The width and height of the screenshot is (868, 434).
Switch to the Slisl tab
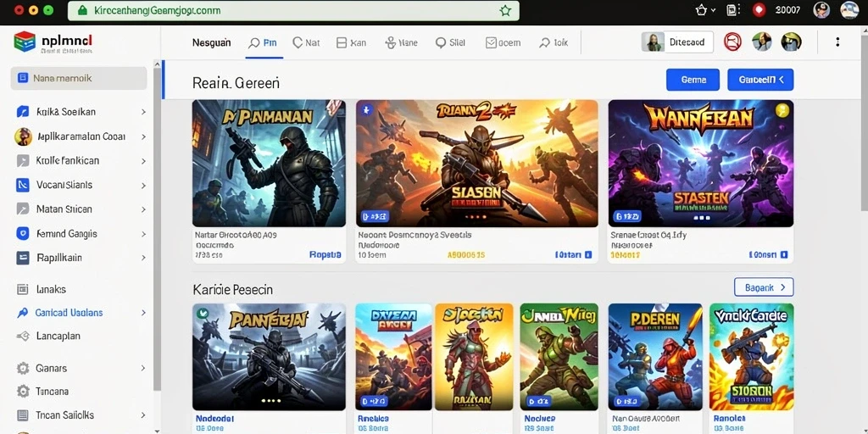(450, 42)
